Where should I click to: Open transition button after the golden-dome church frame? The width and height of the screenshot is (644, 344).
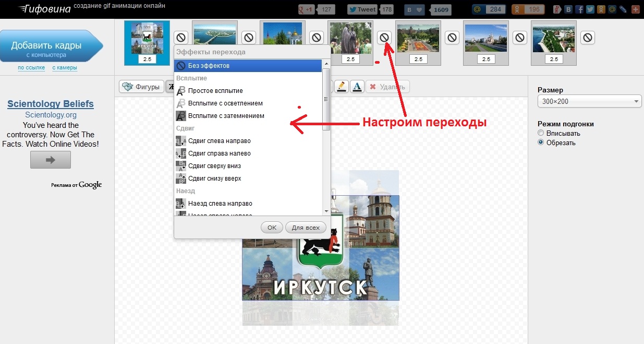(x=317, y=38)
